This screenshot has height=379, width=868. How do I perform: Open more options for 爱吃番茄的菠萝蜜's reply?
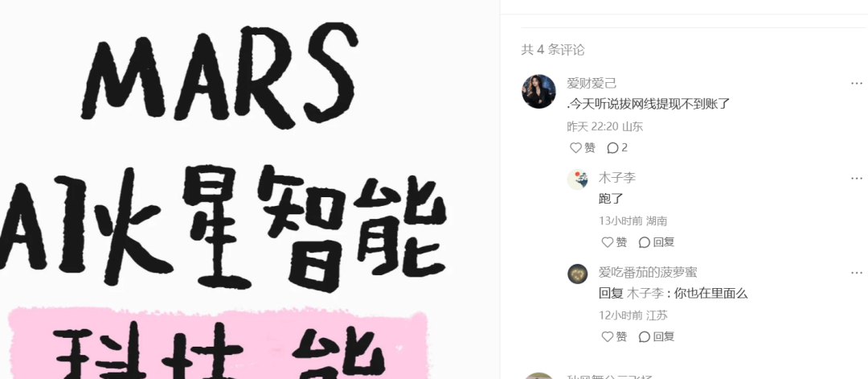(x=857, y=273)
